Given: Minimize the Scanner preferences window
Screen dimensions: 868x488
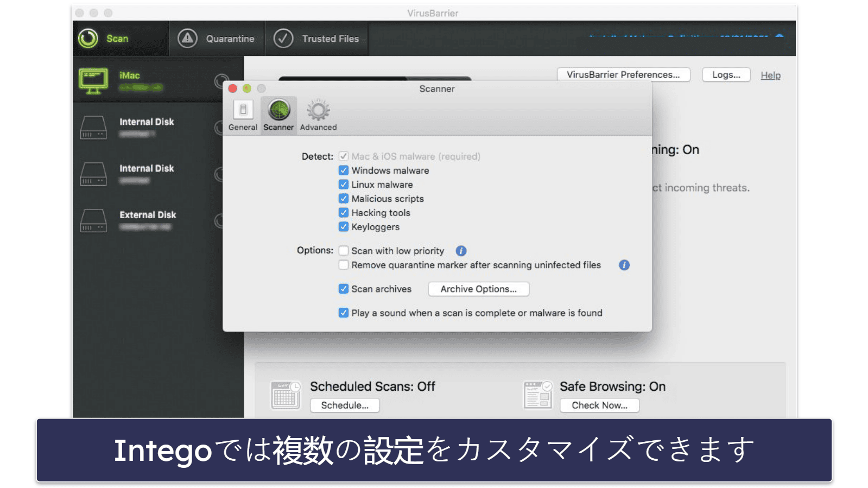Looking at the screenshot, I should (247, 88).
